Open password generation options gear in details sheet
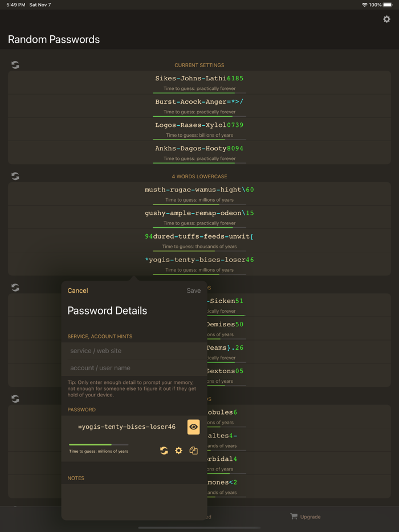399x532 pixels. click(178, 450)
